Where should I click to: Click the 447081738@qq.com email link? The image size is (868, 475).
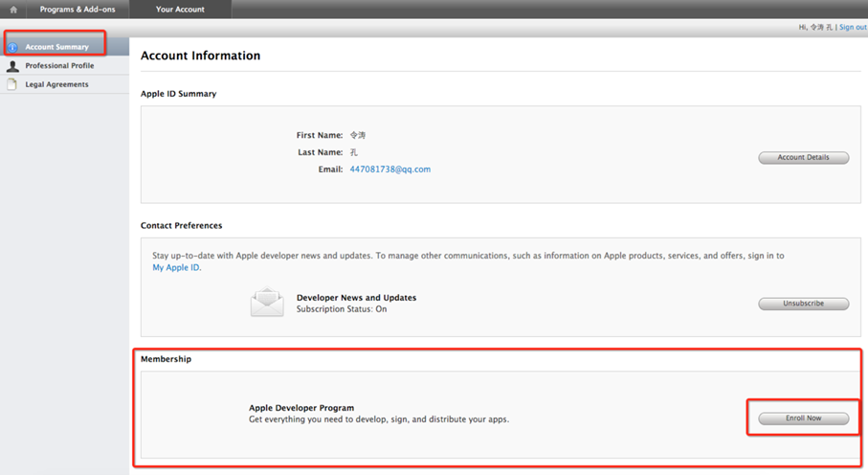point(389,170)
